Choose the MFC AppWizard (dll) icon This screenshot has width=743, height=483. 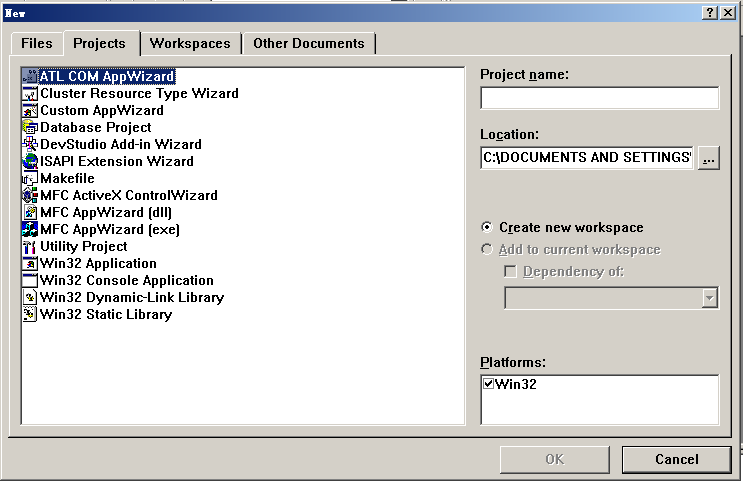tap(30, 213)
